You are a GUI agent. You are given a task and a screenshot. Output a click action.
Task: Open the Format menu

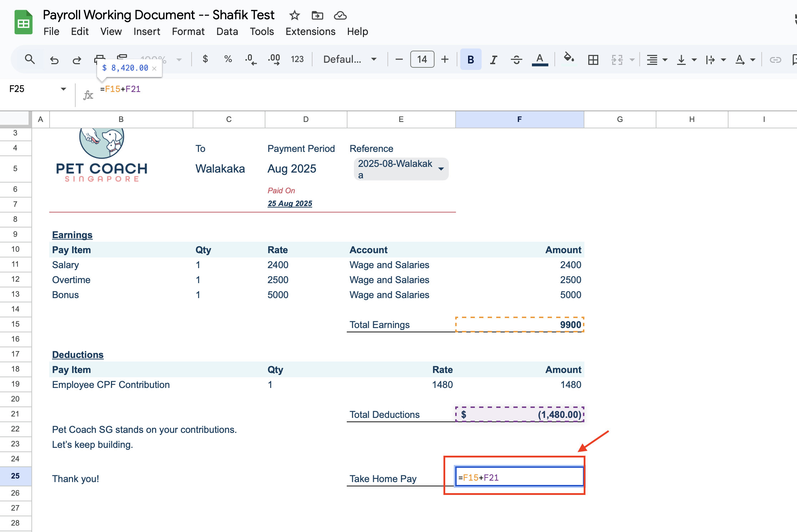(x=188, y=31)
